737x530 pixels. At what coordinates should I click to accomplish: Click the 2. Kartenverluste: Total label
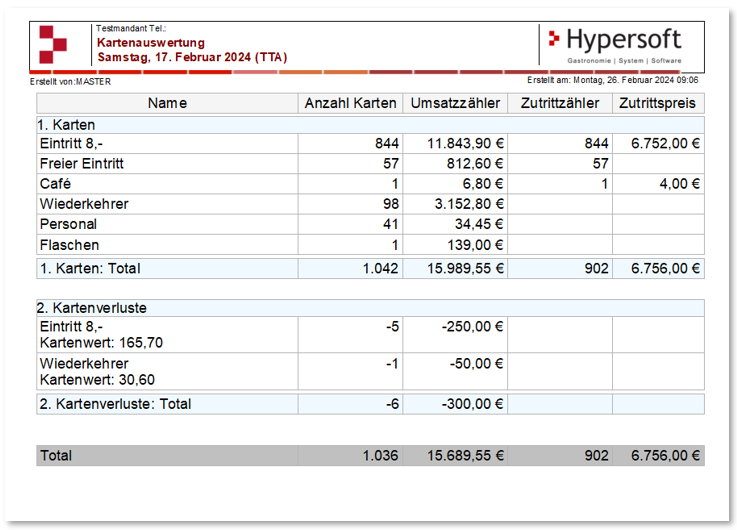coord(116,404)
